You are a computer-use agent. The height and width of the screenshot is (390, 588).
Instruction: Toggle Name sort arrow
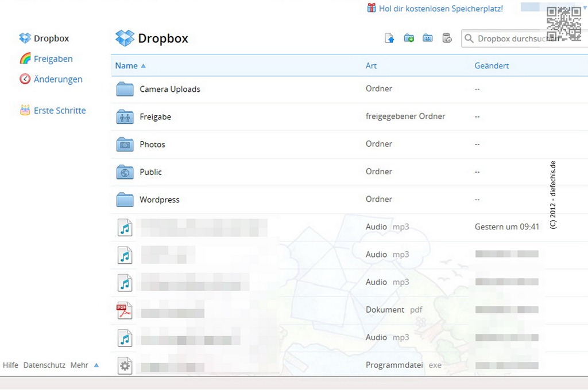click(x=143, y=66)
